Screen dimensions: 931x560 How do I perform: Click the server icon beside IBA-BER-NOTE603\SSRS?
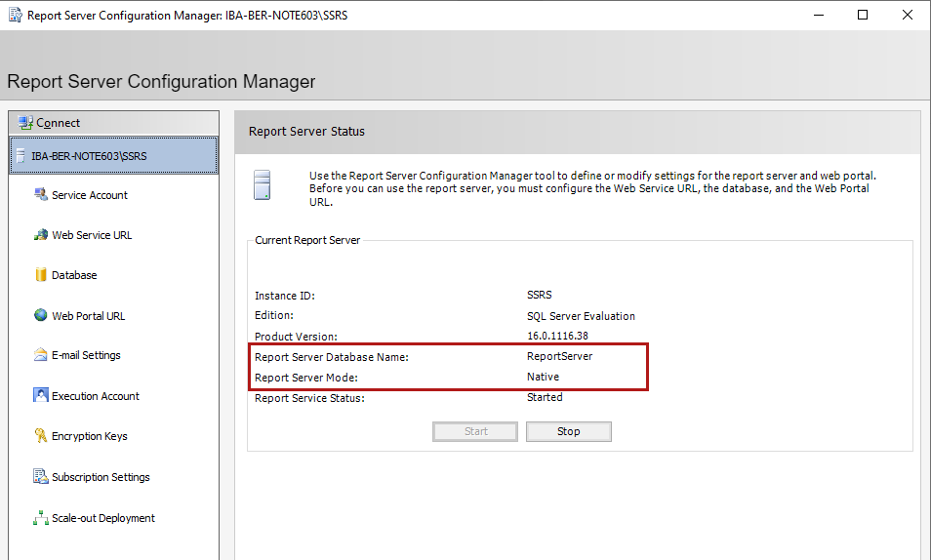click(x=20, y=156)
